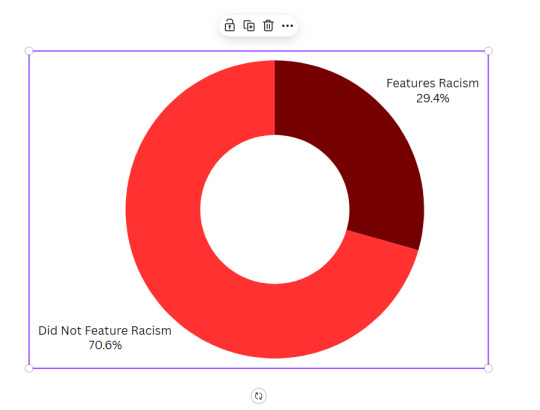Click the '29.4%' value
Screen dimensions: 540x410
pos(433,98)
